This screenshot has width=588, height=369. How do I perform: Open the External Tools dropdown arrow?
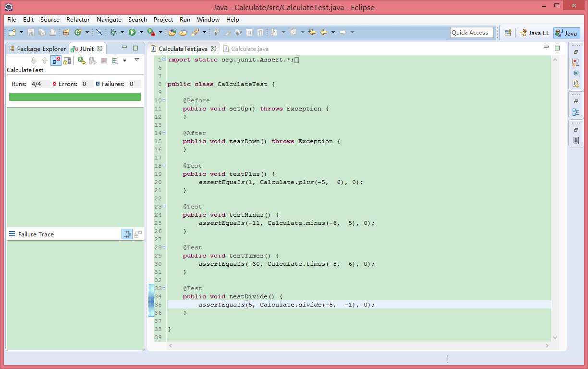click(160, 33)
